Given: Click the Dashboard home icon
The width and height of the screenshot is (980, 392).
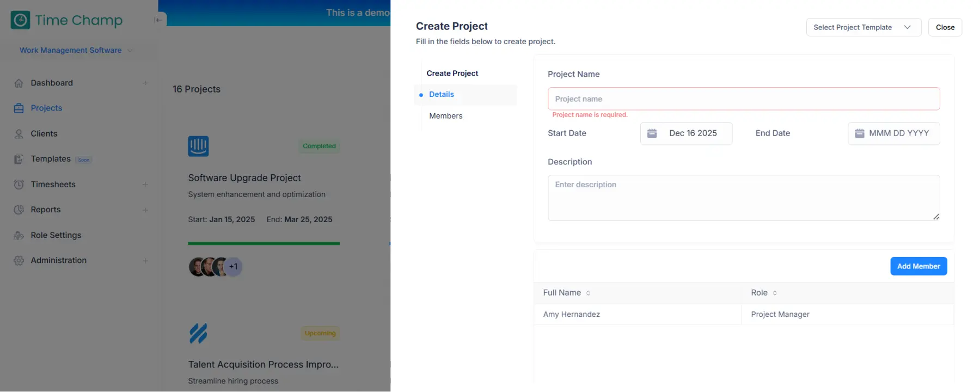Looking at the screenshot, I should coord(19,83).
